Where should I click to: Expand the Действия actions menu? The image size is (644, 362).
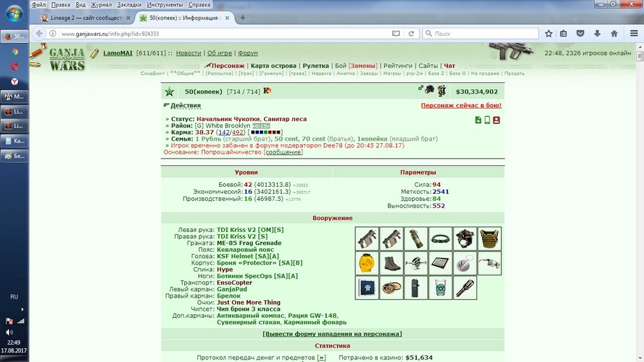[x=185, y=105]
